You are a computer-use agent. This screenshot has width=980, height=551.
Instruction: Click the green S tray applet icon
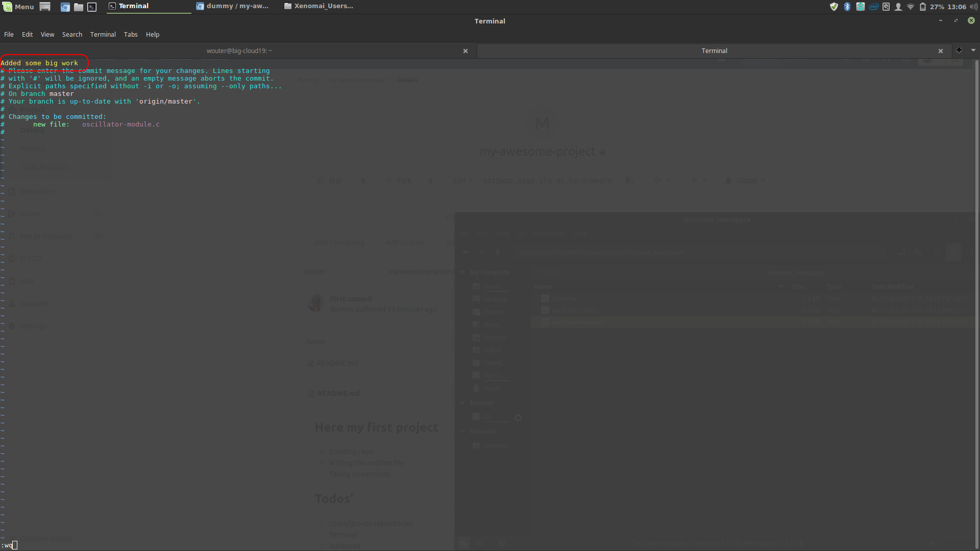[x=861, y=7]
